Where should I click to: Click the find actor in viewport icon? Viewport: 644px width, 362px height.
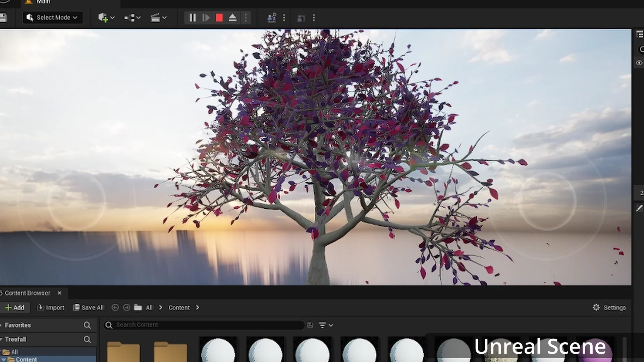(x=272, y=17)
